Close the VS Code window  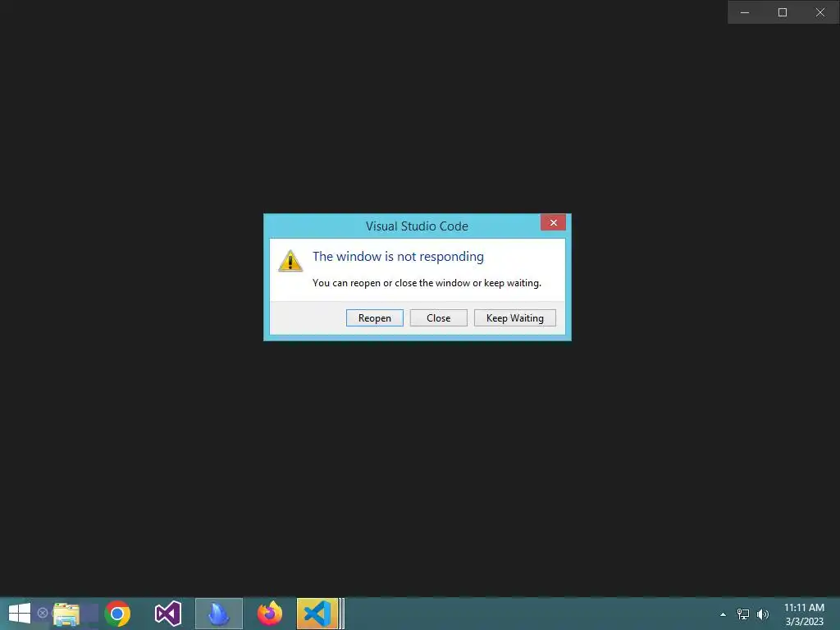tap(820, 11)
